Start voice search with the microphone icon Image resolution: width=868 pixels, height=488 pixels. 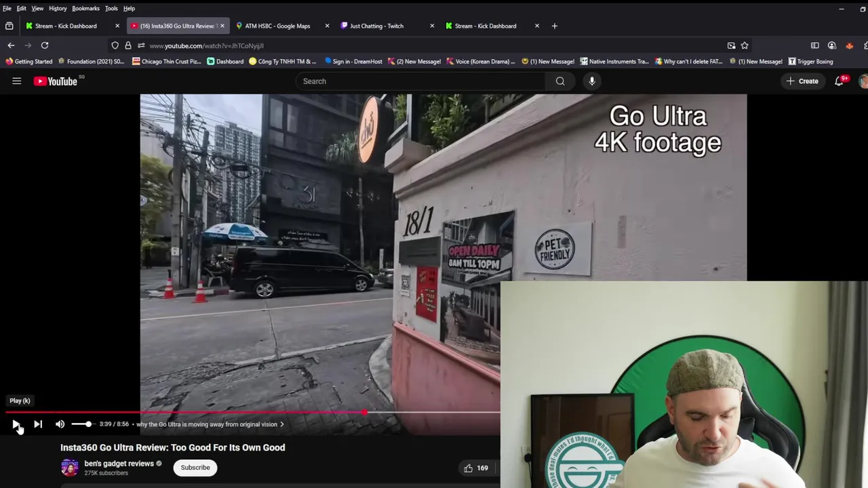(x=592, y=81)
